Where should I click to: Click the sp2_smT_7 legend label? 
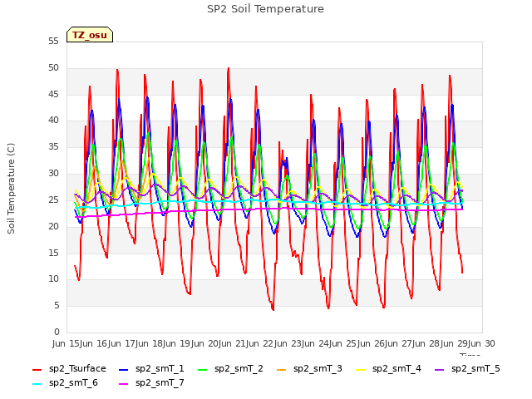pos(160,382)
